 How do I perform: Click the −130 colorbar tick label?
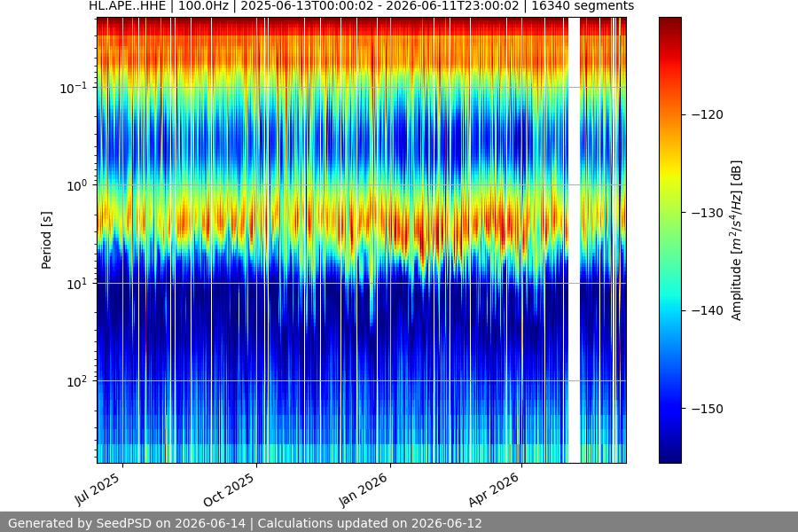pos(708,213)
